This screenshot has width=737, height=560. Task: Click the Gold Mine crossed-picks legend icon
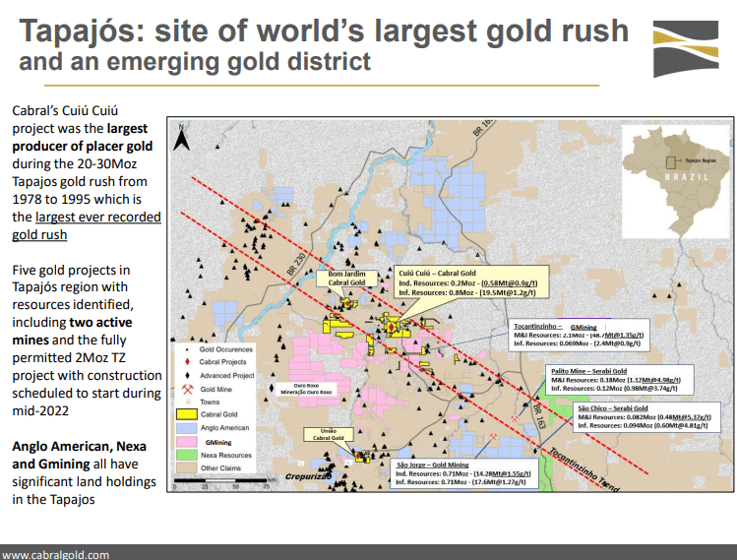pyautogui.click(x=188, y=389)
